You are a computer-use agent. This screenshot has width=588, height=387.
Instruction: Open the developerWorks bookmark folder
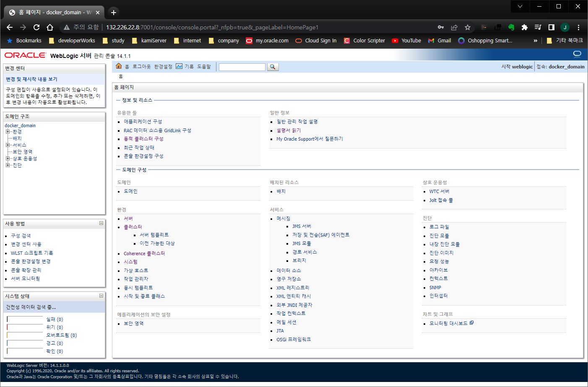[72, 41]
